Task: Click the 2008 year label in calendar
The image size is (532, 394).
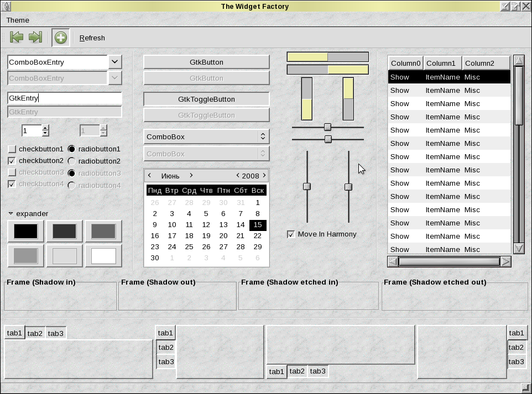Action: (x=251, y=176)
